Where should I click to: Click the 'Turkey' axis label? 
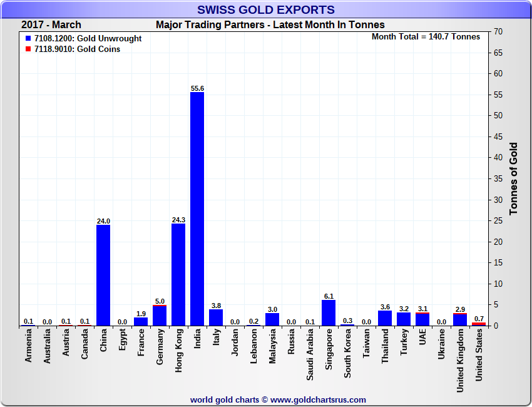[x=404, y=342]
